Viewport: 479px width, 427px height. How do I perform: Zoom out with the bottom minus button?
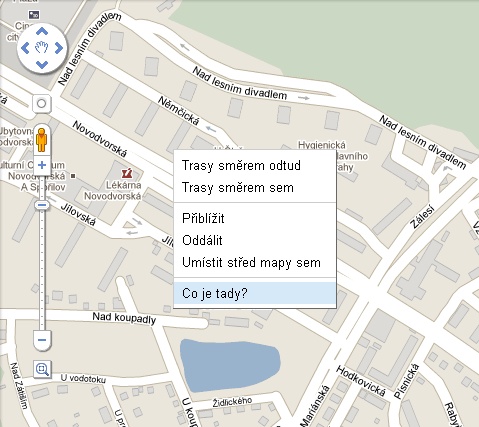42,340
